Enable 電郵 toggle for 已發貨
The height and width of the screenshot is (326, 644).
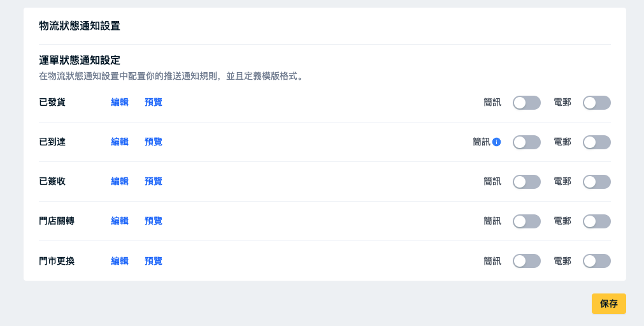tap(597, 103)
